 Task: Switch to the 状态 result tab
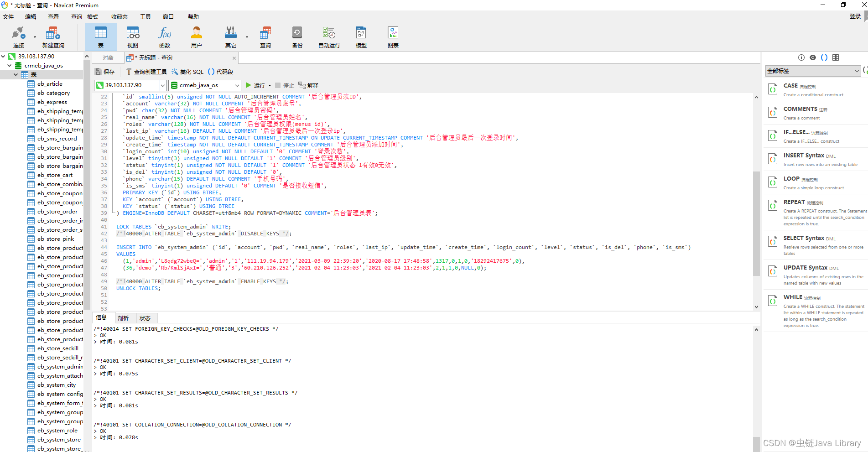(145, 318)
